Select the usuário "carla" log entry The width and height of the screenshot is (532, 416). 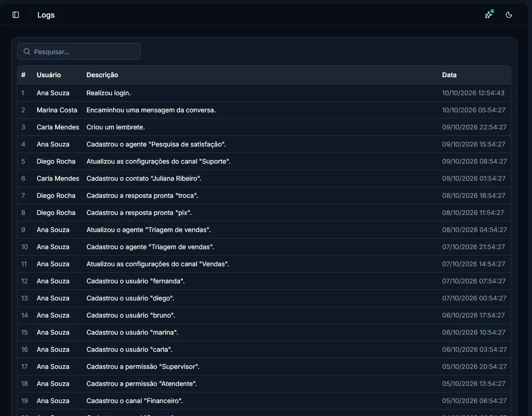click(x=130, y=349)
